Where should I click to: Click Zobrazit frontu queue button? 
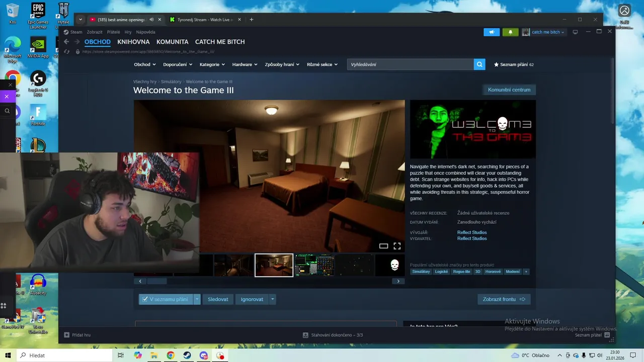coord(504,299)
